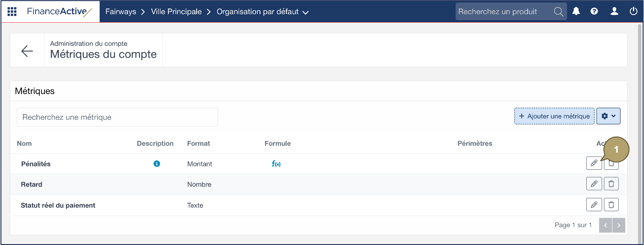Delete the Statut réel du paiement metric
The width and height of the screenshot is (644, 245).
click(611, 205)
